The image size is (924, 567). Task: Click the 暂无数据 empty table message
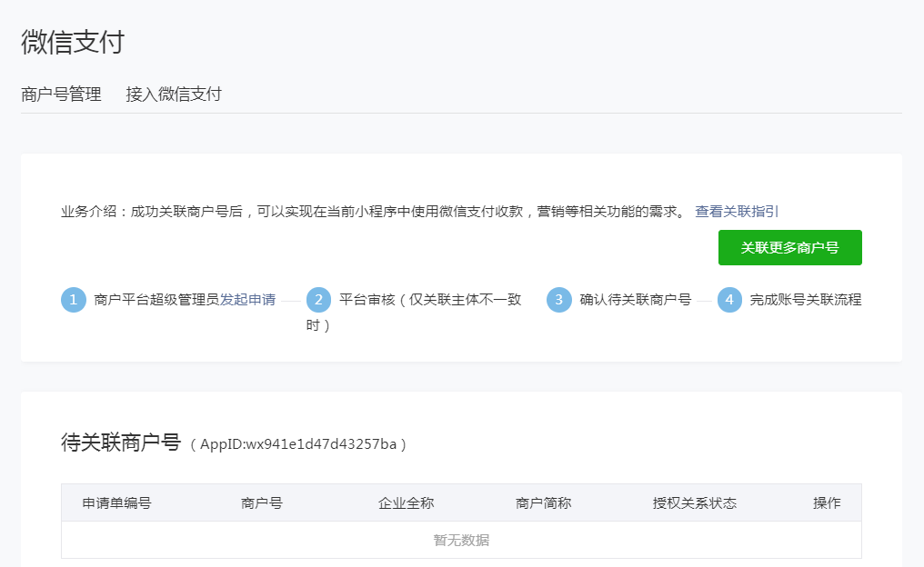coord(461,540)
